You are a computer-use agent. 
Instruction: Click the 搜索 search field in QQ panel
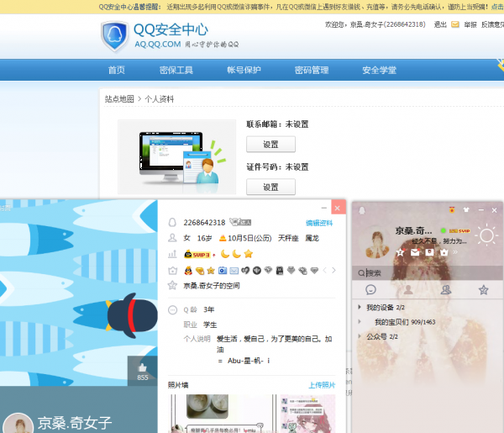pos(428,273)
